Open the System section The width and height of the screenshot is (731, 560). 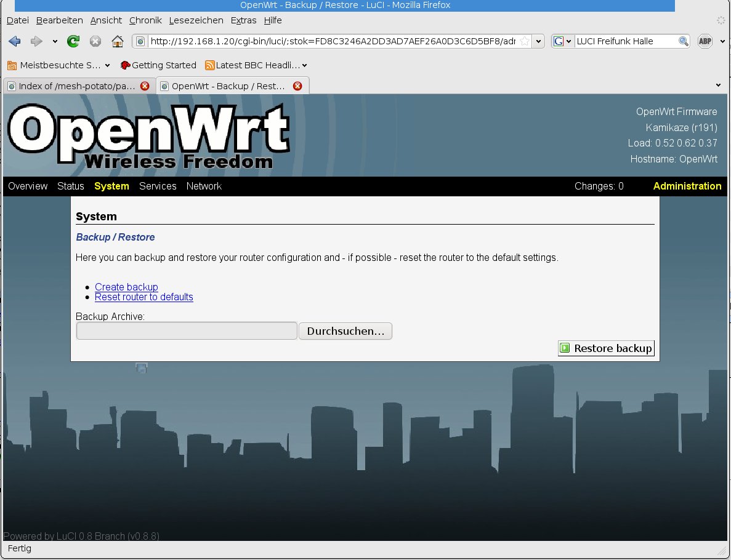pyautogui.click(x=111, y=186)
